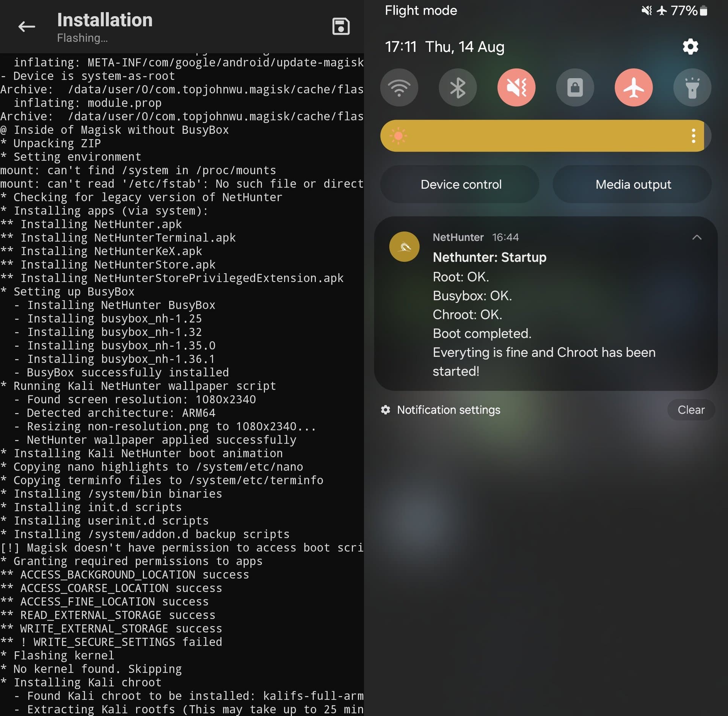Open Media output
The width and height of the screenshot is (728, 716).
[632, 184]
